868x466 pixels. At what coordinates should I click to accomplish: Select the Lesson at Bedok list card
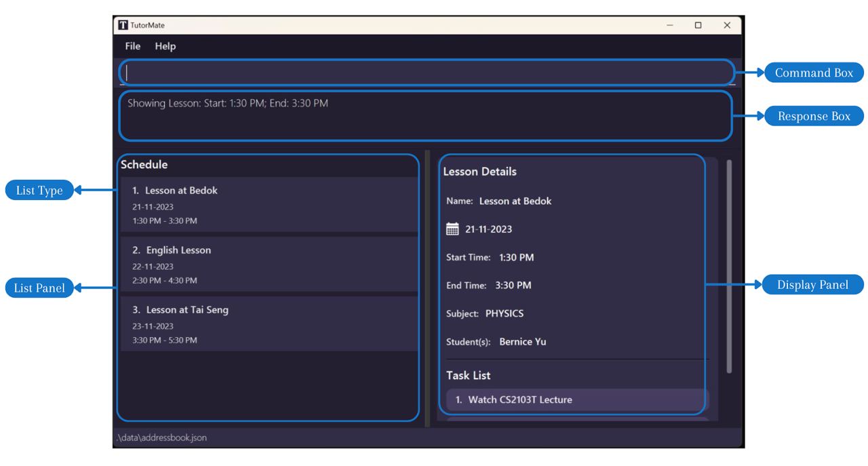(x=269, y=204)
